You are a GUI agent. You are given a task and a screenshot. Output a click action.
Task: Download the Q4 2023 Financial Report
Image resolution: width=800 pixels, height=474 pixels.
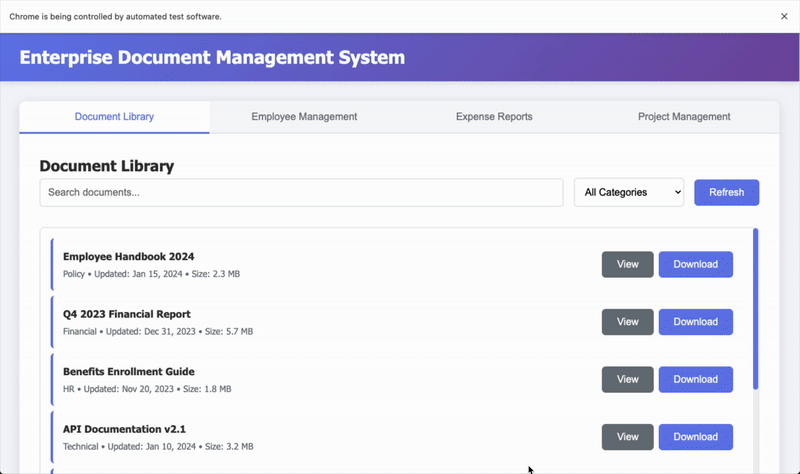[x=695, y=322]
